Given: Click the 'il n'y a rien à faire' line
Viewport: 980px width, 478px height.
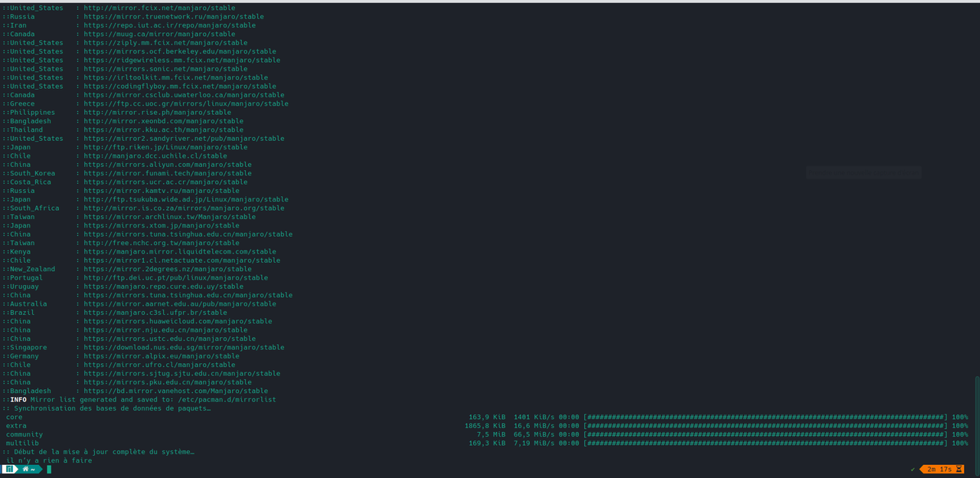Looking at the screenshot, I should (x=49, y=460).
